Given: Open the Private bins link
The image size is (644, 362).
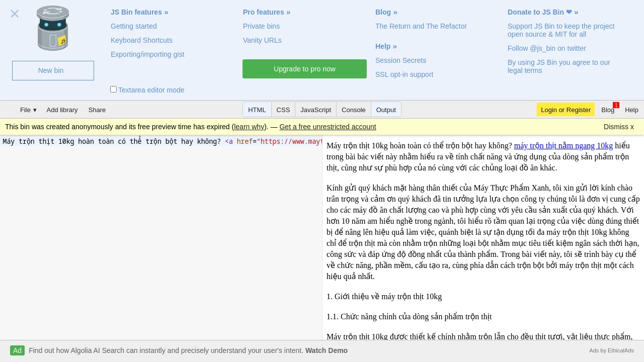Looking at the screenshot, I should (x=261, y=26).
